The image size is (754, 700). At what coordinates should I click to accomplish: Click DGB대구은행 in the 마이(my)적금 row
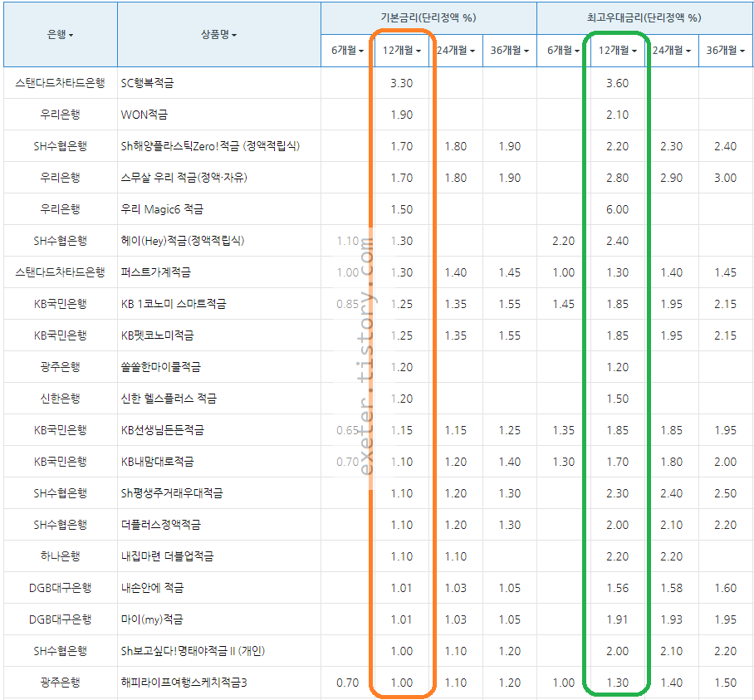(x=60, y=619)
